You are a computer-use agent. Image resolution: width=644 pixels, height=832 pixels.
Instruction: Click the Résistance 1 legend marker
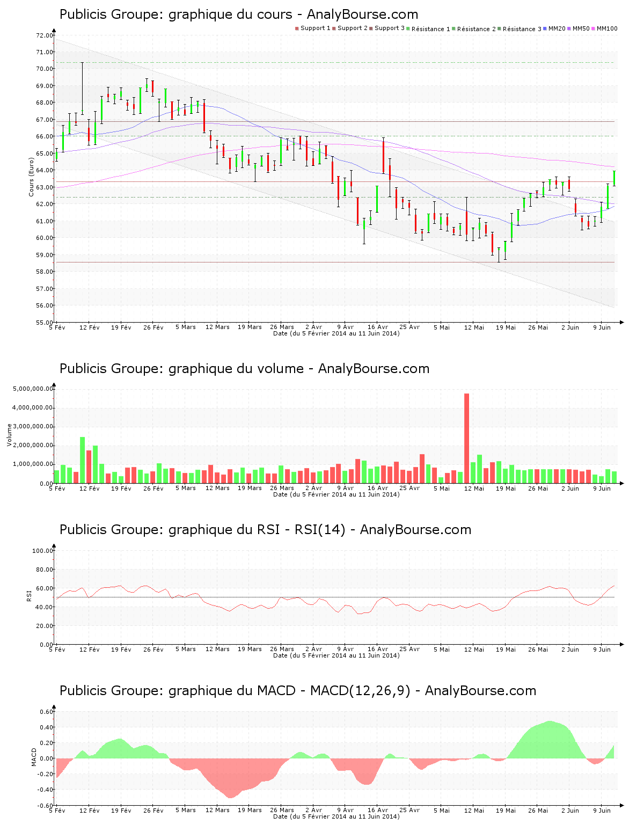click(408, 28)
